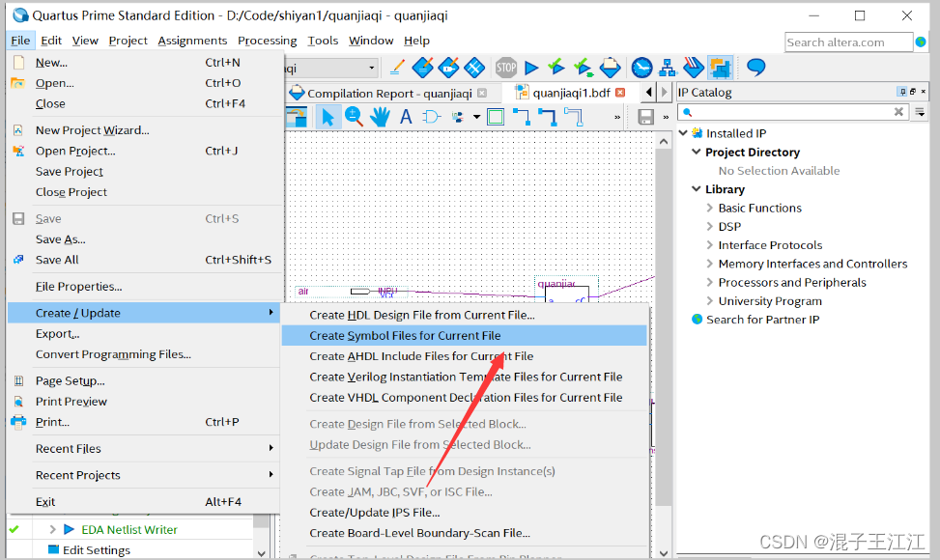
Task: Pick the Hand pan tool
Action: 380,117
